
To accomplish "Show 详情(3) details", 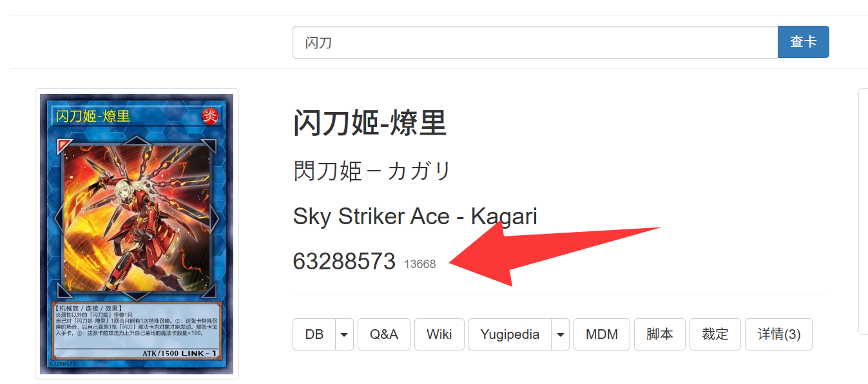I will (x=778, y=334).
